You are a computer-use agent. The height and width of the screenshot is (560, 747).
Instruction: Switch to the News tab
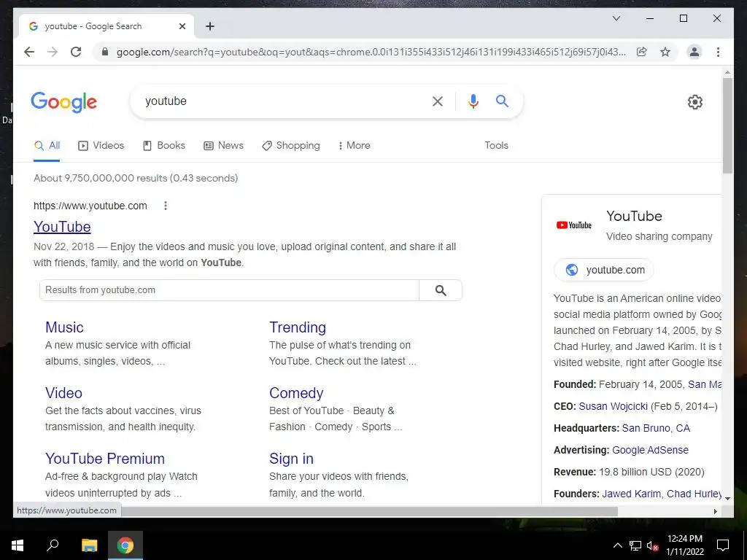click(223, 146)
